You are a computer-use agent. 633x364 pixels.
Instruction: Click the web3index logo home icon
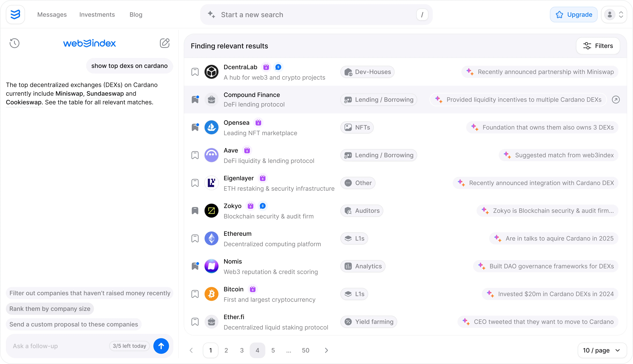[15, 14]
